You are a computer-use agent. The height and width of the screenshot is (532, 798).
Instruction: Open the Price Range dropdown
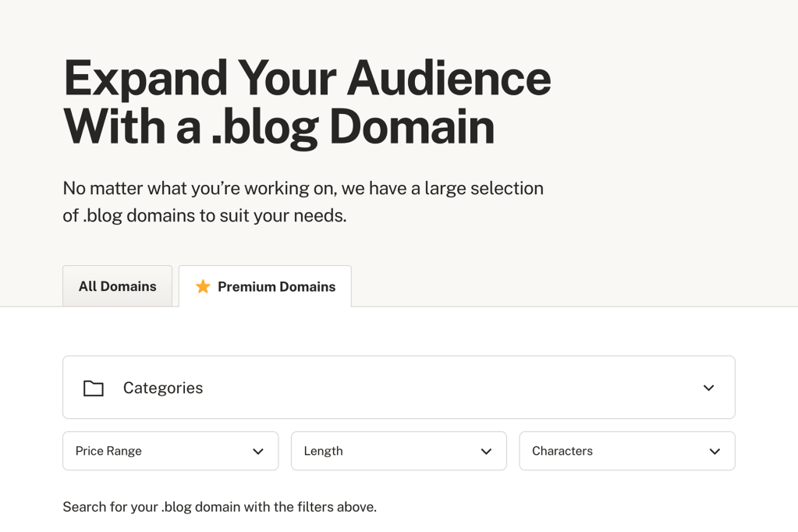tap(170, 451)
